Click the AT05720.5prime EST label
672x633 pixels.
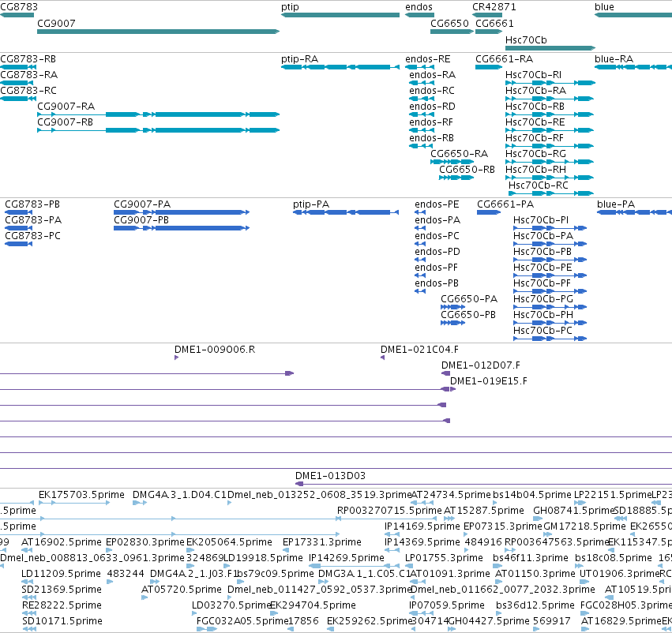pos(182,589)
